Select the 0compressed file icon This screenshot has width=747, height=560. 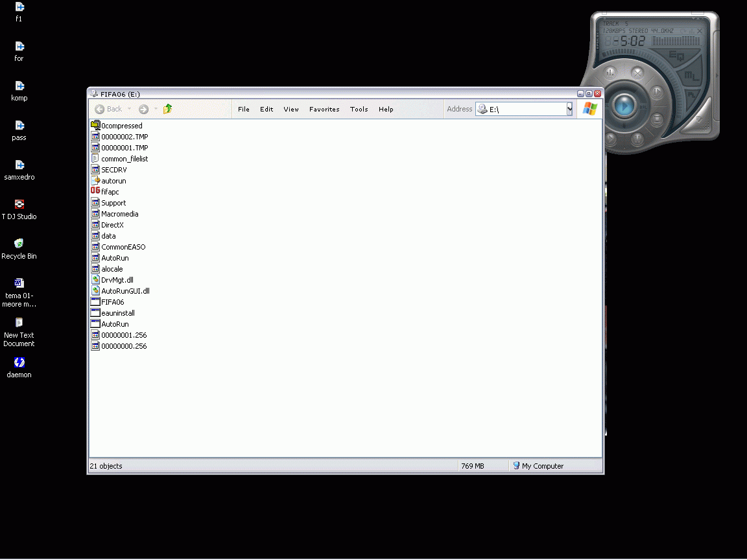coord(95,125)
